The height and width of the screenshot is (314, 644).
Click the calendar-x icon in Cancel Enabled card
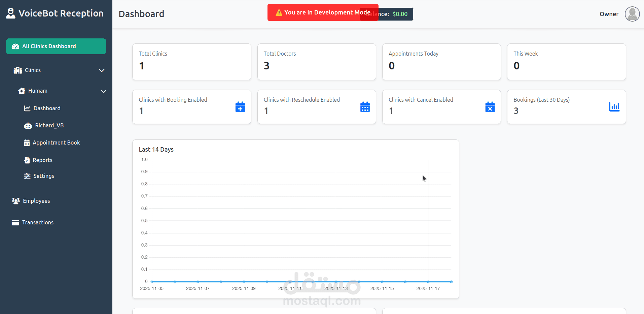[x=490, y=107]
